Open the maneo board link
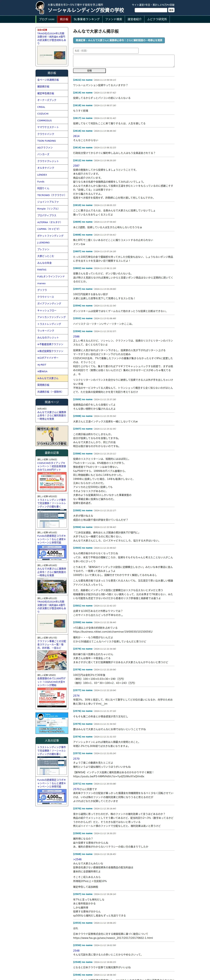The height and width of the screenshot is (980, 210). tap(52, 283)
